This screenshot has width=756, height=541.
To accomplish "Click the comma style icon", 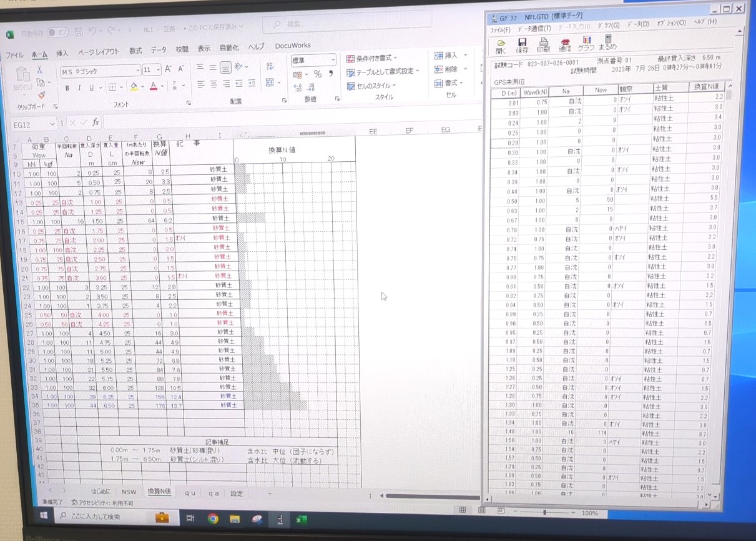I will (x=330, y=74).
